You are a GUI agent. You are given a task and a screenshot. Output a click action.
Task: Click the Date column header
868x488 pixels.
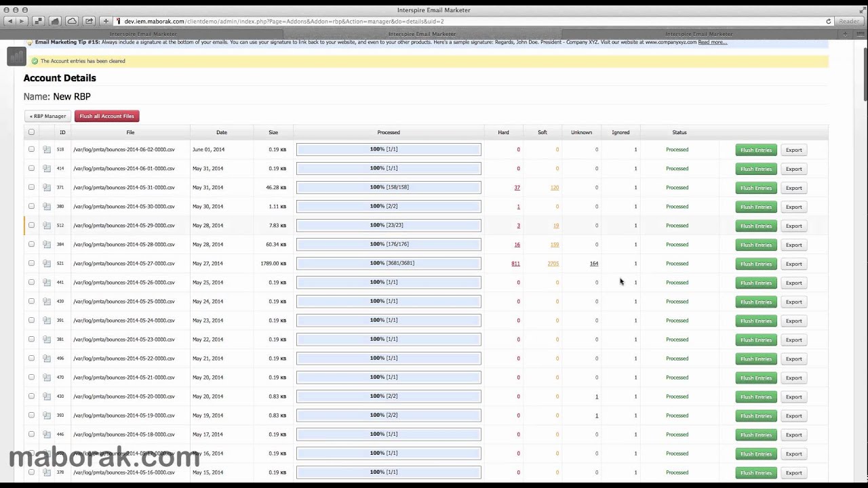point(222,132)
